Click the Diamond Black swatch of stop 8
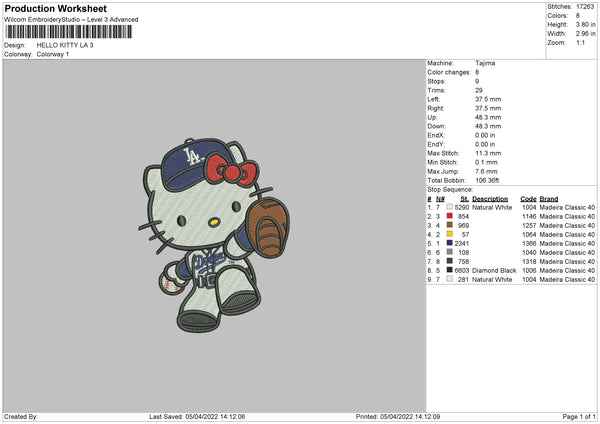The width and height of the screenshot is (600, 424). [450, 270]
